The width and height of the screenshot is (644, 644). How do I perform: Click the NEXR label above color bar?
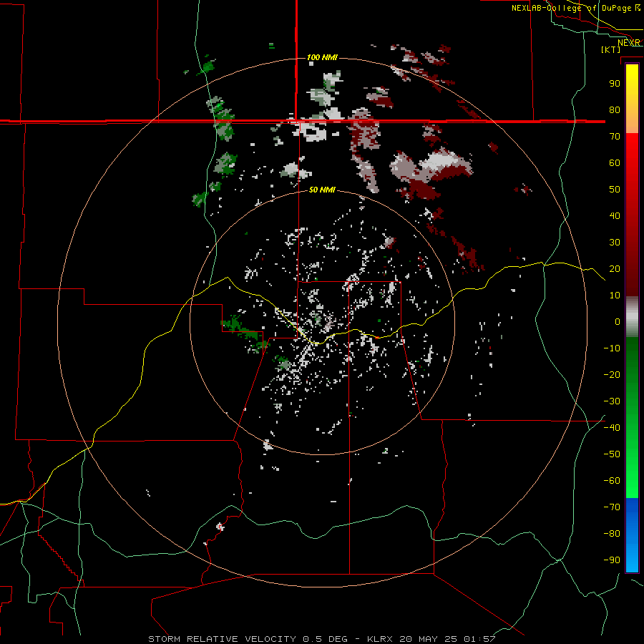(x=629, y=43)
